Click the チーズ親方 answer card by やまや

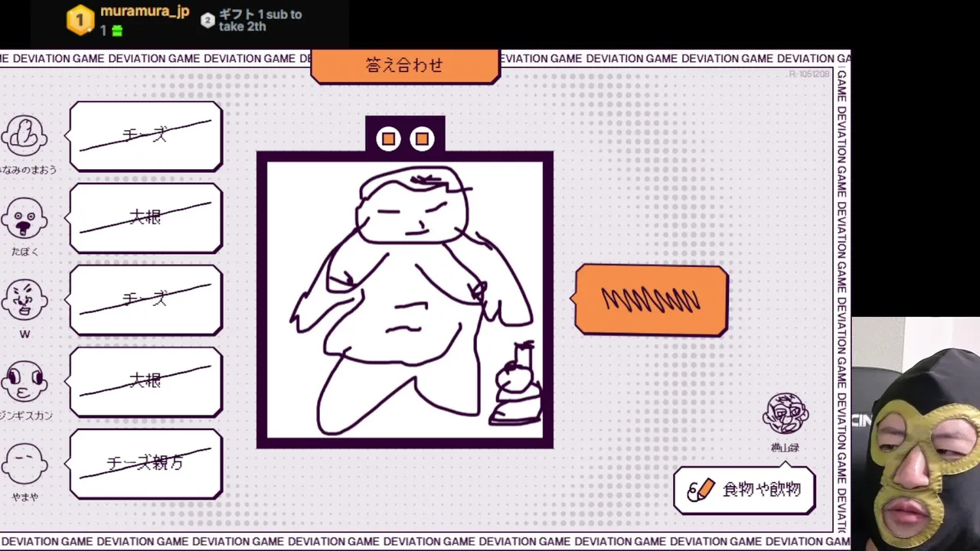click(145, 464)
